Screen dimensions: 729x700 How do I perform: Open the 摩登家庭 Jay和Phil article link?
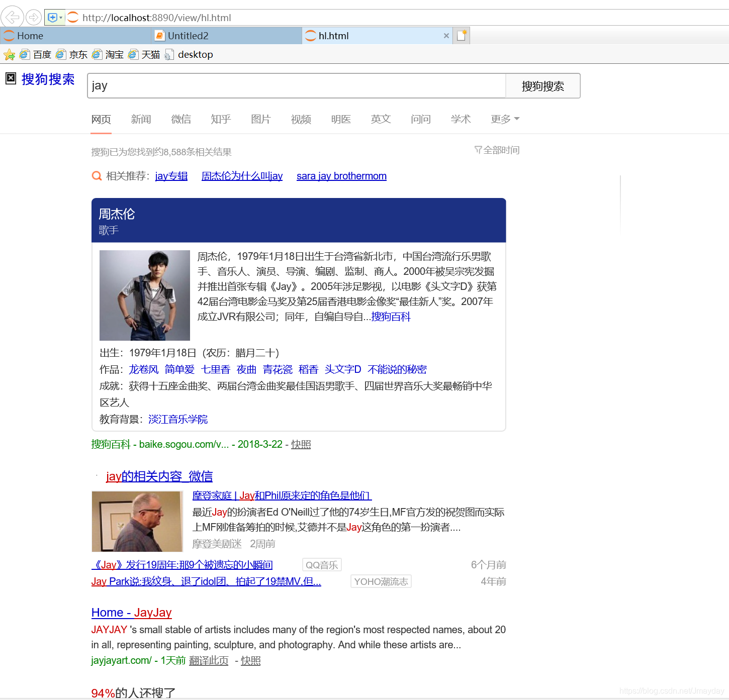pyautogui.click(x=282, y=495)
